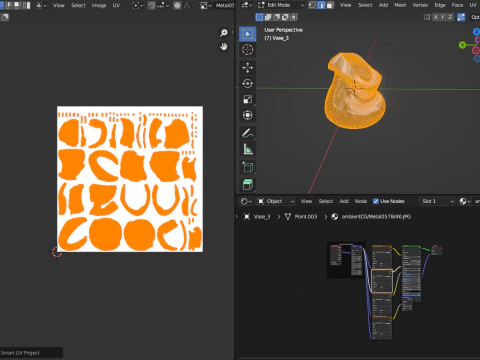The image size is (480, 360).
Task: Click the Vase_3 breadcrumb label
Action: tap(262, 217)
